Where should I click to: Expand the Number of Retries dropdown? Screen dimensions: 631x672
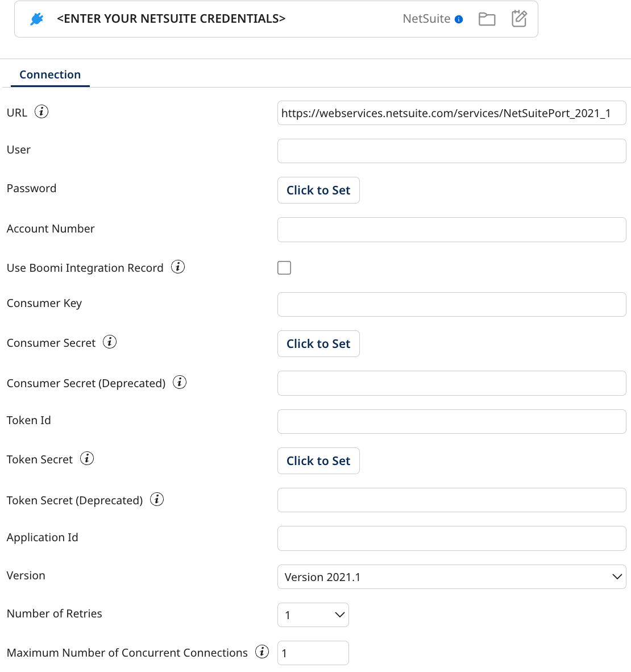coord(313,615)
